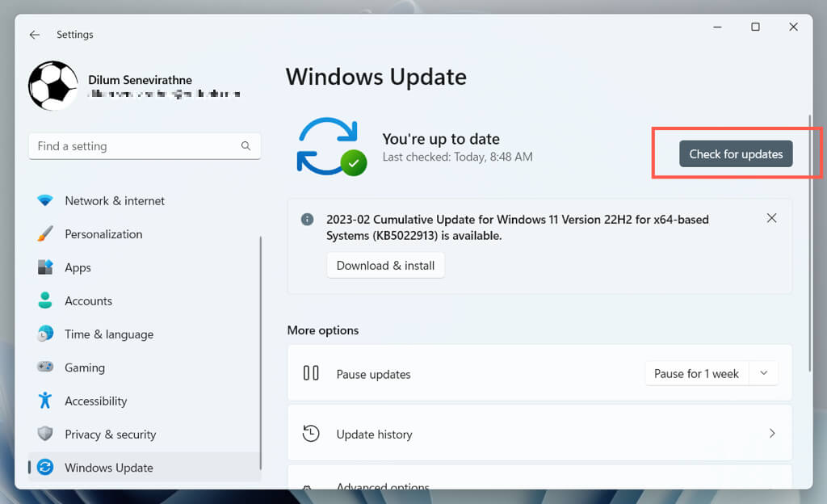Dismiss the cumulative update notice

click(x=771, y=218)
